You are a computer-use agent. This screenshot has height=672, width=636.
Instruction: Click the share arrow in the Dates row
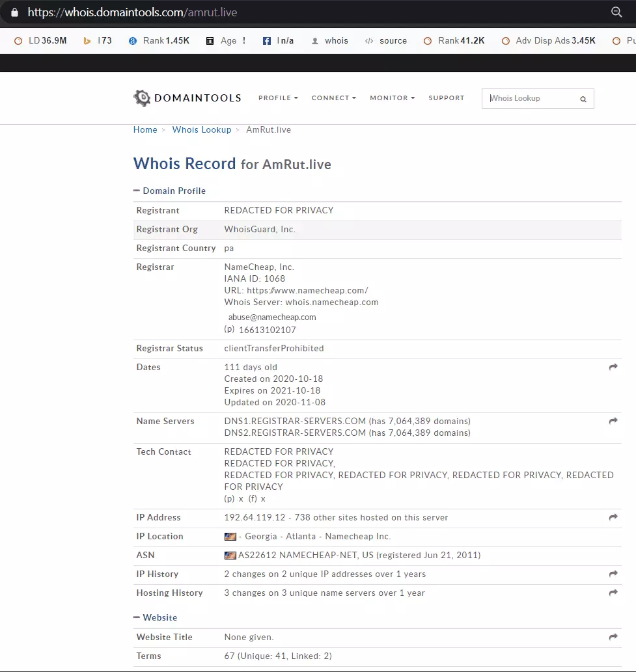(613, 367)
